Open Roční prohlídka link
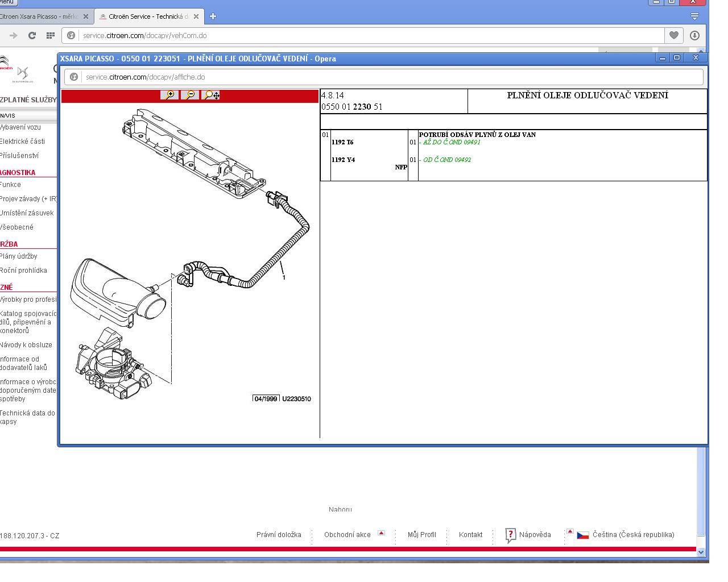 (23, 271)
